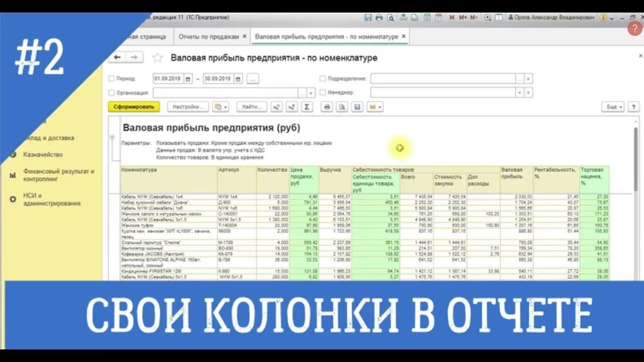Image resolution: width=644 pixels, height=362 pixels.
Task: Clear the Организация field with x
Action: tap(311, 93)
